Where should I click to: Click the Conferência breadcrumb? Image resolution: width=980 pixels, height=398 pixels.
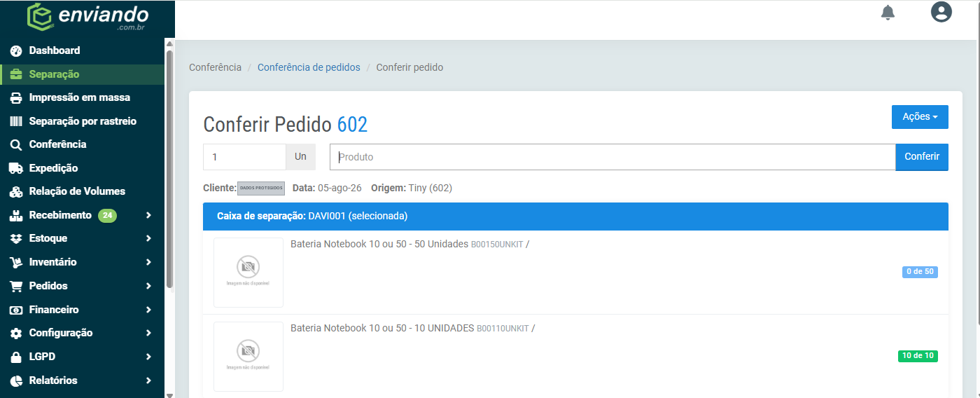coord(215,67)
